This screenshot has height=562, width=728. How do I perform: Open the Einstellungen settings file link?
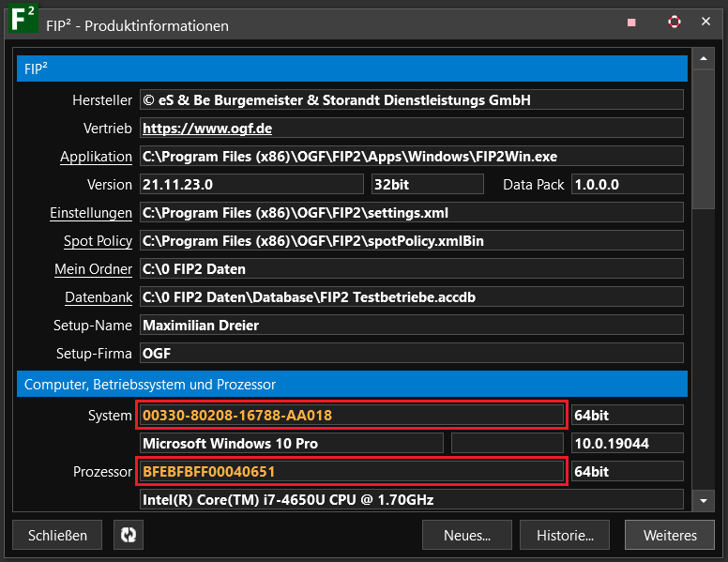(x=91, y=213)
